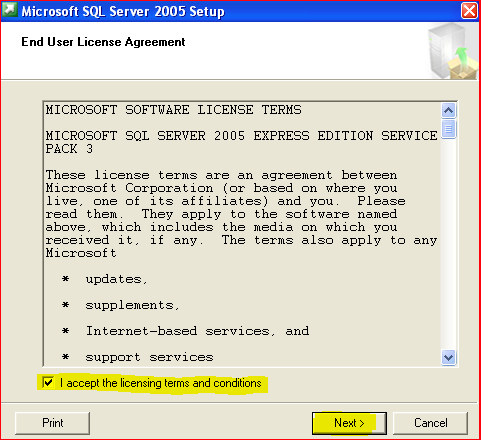
Task: Click the 'Internet-based services, and' line
Action: pos(197,331)
